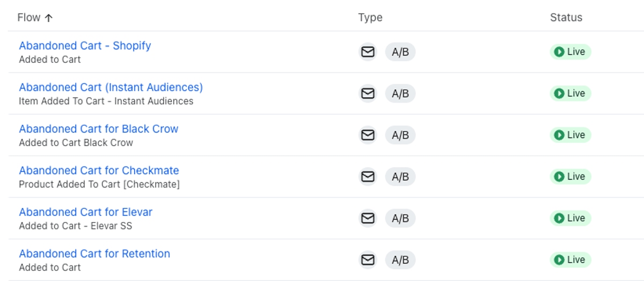Click the Status column header
The height and width of the screenshot is (281, 644).
(566, 18)
